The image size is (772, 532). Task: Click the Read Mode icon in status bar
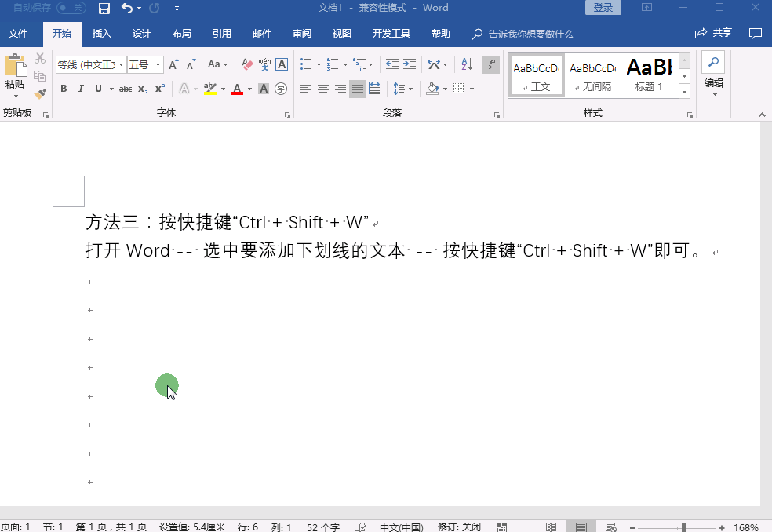(x=550, y=525)
